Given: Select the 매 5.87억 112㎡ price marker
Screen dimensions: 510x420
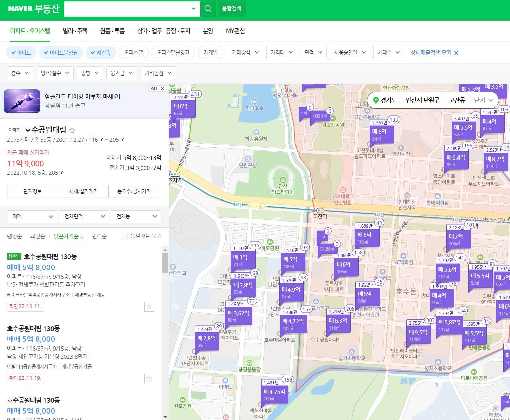Looking at the screenshot, I should point(449,323).
